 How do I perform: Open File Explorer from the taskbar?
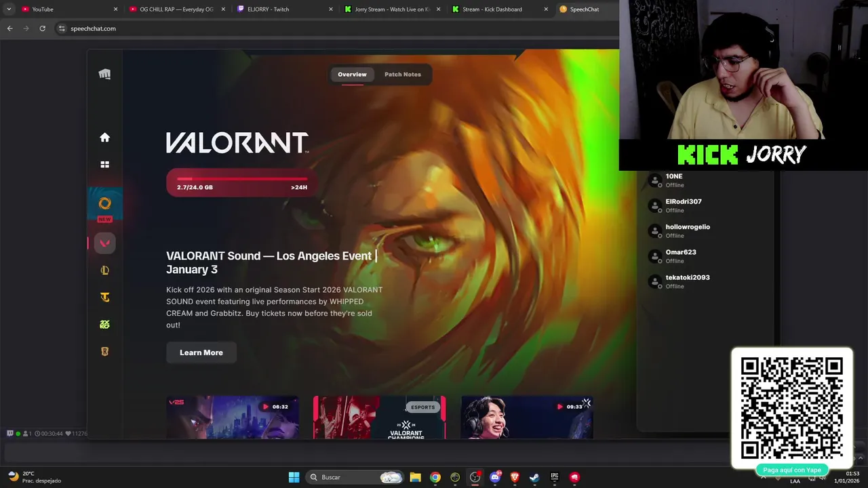point(415,477)
